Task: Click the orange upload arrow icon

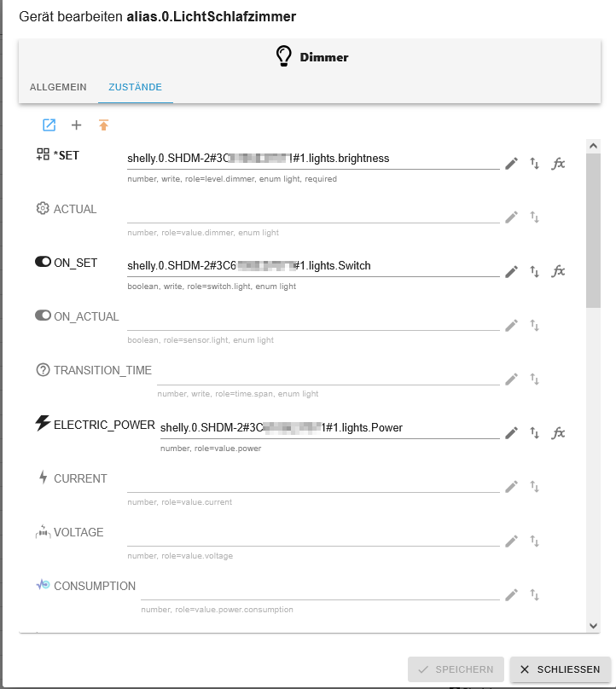Action: click(x=103, y=125)
